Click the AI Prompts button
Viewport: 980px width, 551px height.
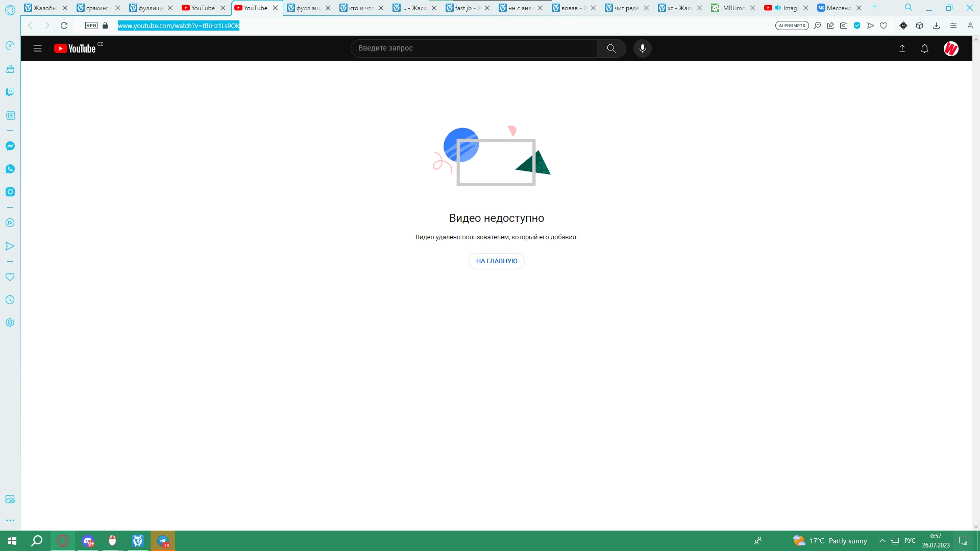click(792, 26)
